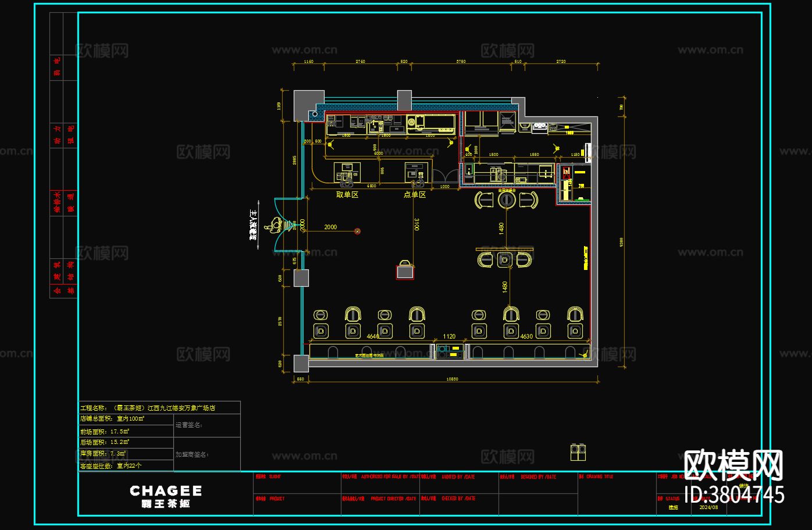Select the stray equipment block outside floor plan
This screenshot has height=530, width=812.
click(x=578, y=452)
